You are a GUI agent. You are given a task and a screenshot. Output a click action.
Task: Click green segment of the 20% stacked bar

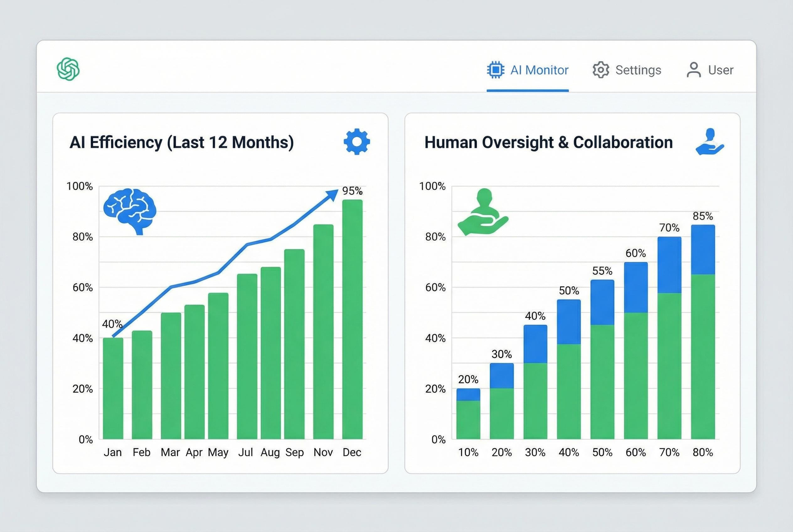point(468,420)
